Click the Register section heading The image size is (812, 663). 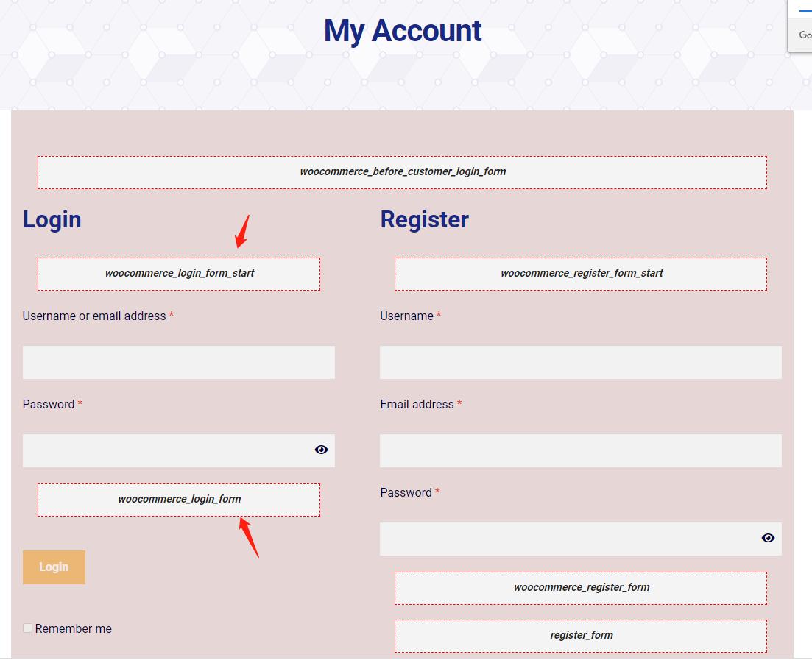[x=424, y=219]
